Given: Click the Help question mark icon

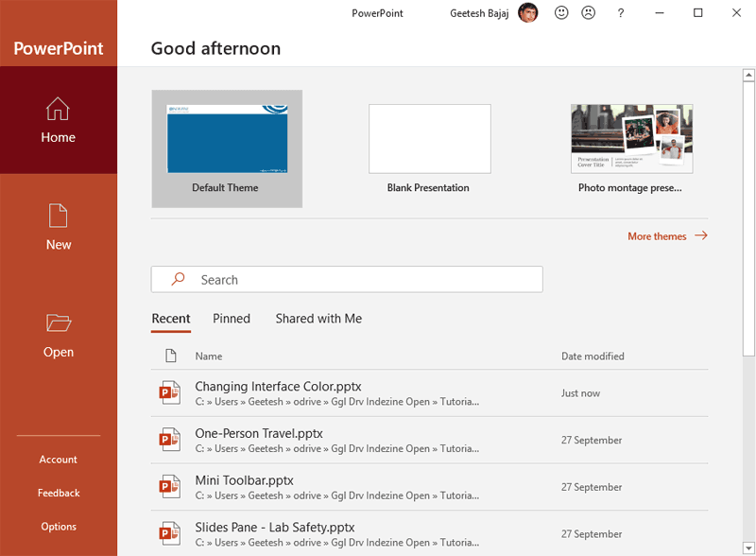Looking at the screenshot, I should tap(621, 13).
